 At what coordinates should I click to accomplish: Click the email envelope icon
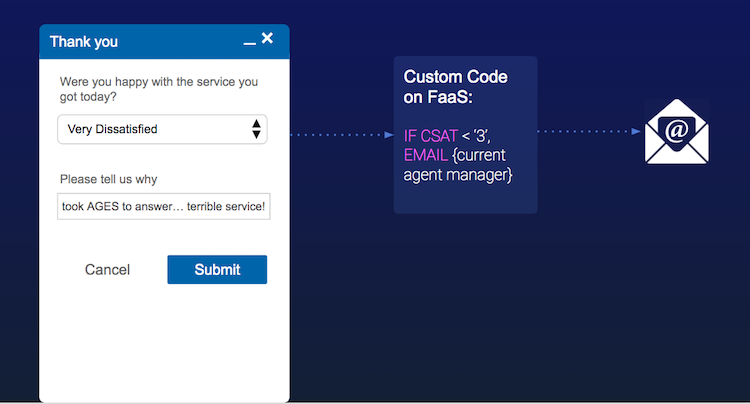click(676, 131)
